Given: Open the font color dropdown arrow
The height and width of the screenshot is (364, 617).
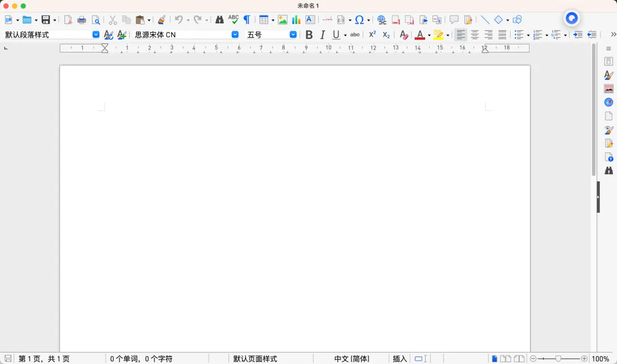Looking at the screenshot, I should pos(429,35).
